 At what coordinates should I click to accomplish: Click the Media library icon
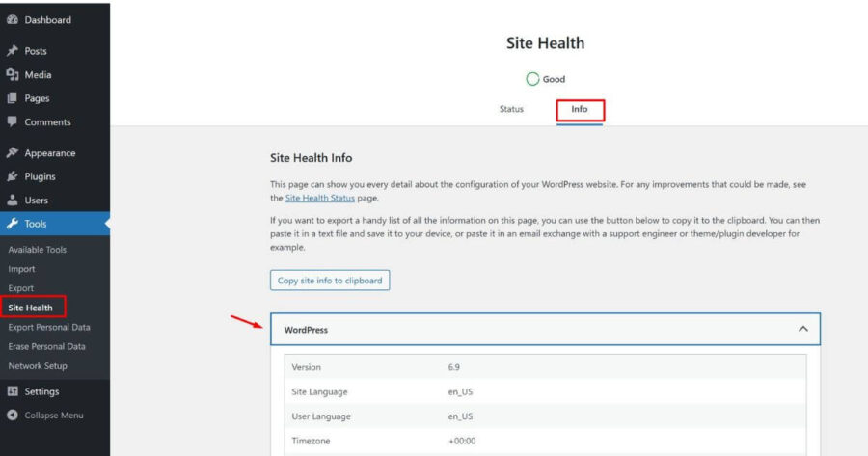tap(13, 75)
